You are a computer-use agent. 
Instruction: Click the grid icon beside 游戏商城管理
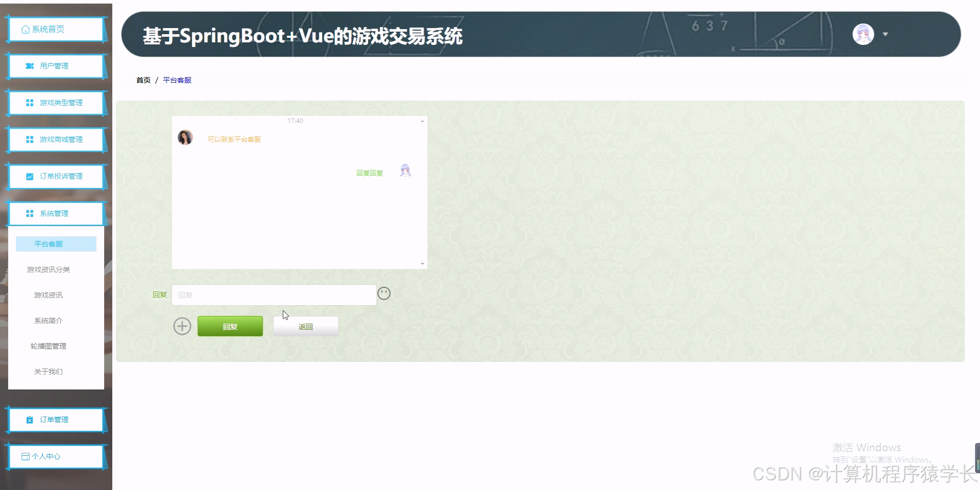tap(30, 139)
